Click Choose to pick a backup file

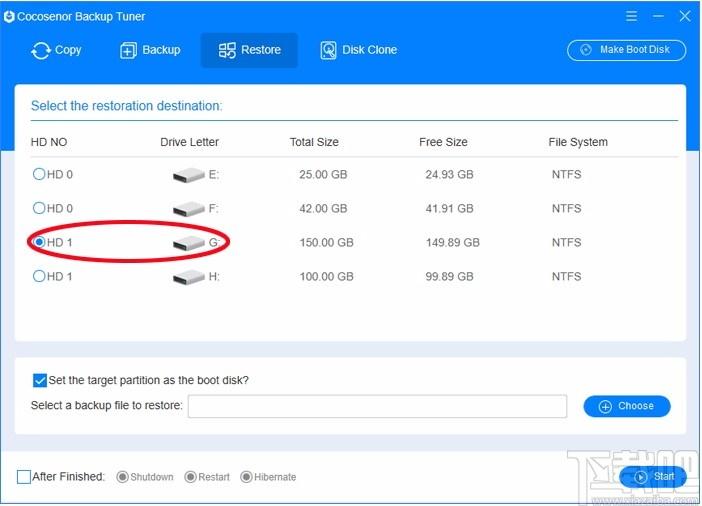click(x=627, y=406)
